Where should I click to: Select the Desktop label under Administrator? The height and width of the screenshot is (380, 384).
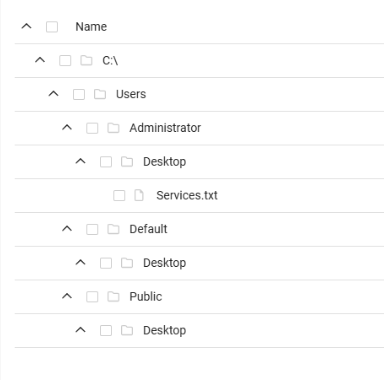(x=165, y=162)
